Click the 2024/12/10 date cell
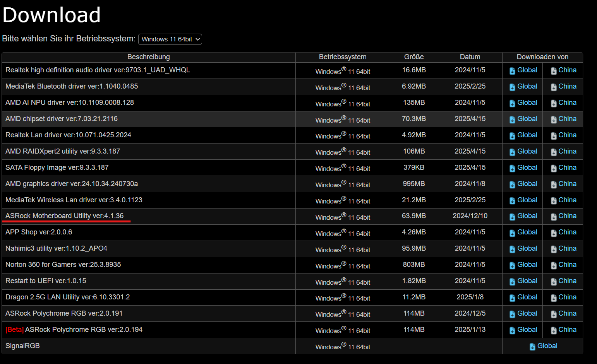597x364 pixels. tap(470, 216)
